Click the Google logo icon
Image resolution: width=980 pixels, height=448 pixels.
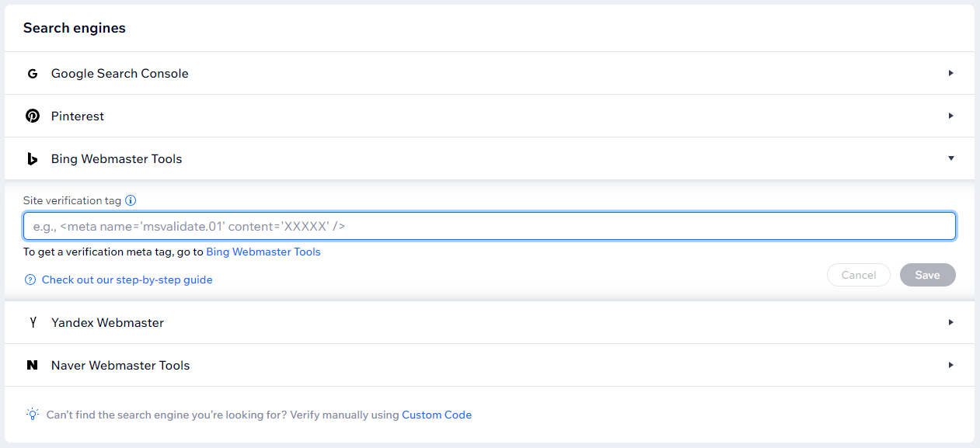click(x=32, y=74)
